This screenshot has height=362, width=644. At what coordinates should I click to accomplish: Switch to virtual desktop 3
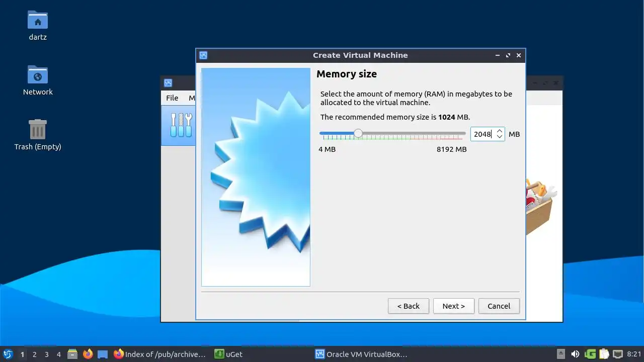point(46,354)
